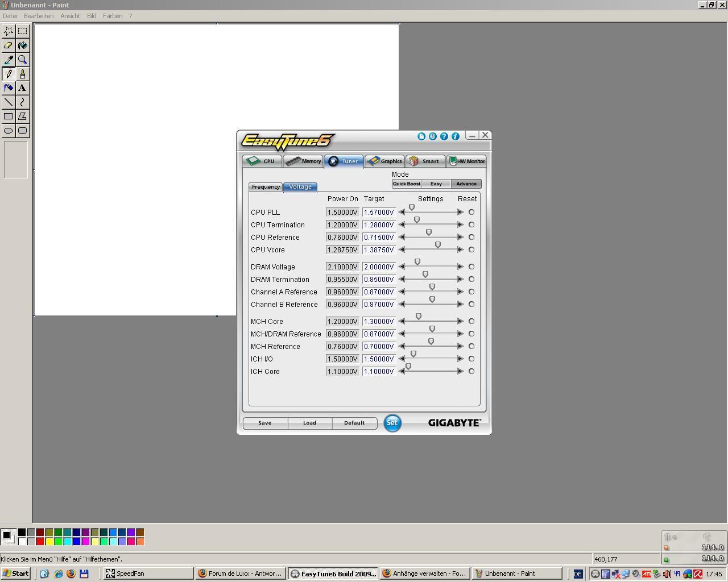
Task: Reset the DRAM Termination voltage
Action: click(x=471, y=279)
